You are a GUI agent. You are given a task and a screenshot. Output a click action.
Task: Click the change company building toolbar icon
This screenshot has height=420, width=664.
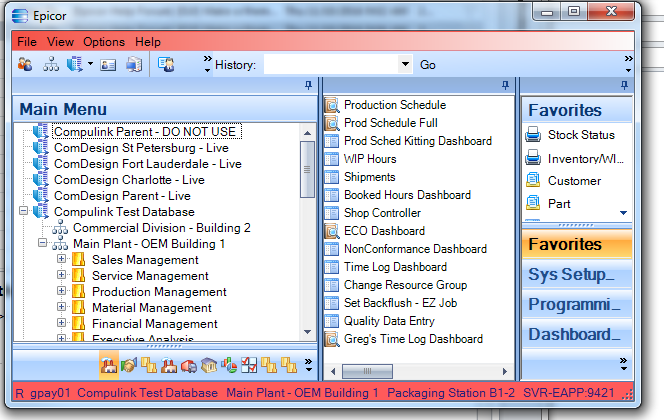75,64
